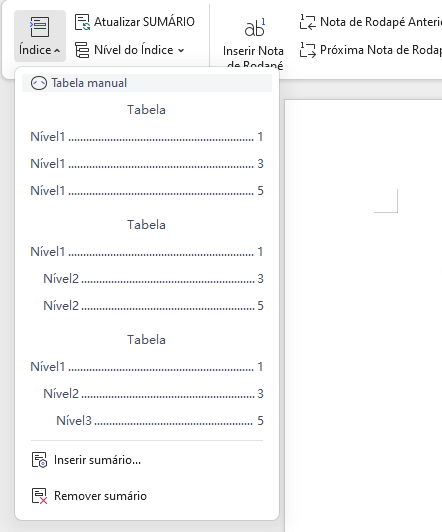Choose the single-level Nível1 table preview
Screen dimensions: 442x532
tap(147, 151)
